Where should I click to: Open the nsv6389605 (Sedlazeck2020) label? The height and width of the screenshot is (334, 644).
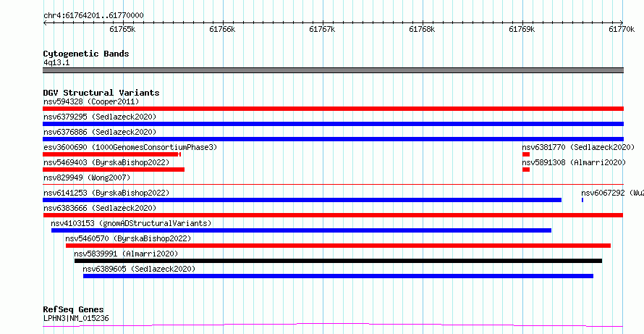(139, 269)
